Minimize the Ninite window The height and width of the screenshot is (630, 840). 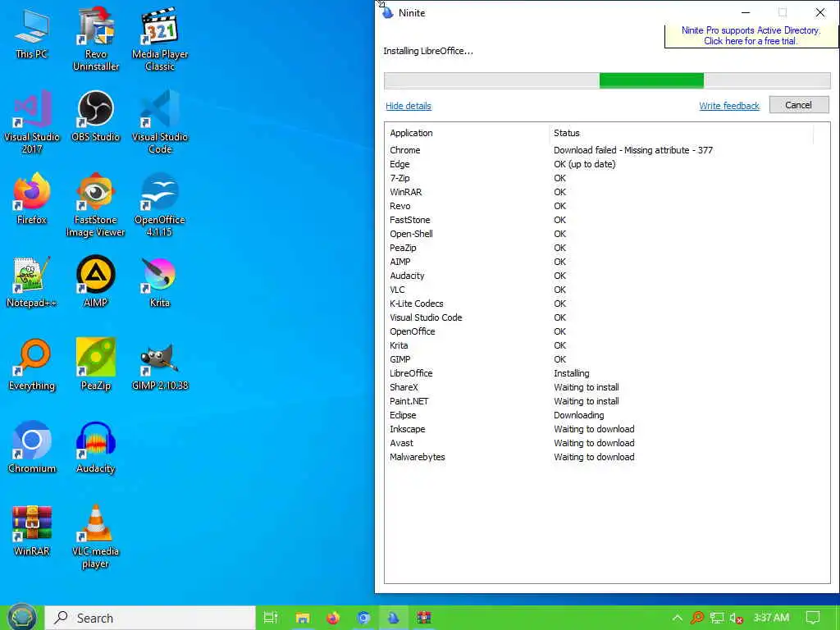pos(745,12)
